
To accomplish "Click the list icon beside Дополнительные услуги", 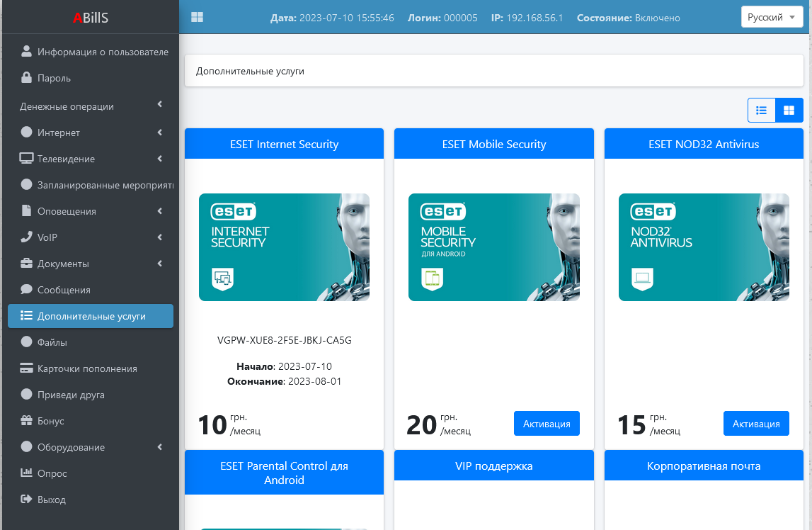I will point(26,315).
